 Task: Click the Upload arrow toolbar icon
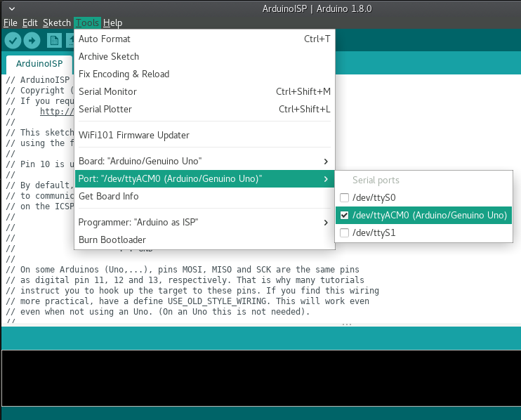pyautogui.click(x=32, y=41)
